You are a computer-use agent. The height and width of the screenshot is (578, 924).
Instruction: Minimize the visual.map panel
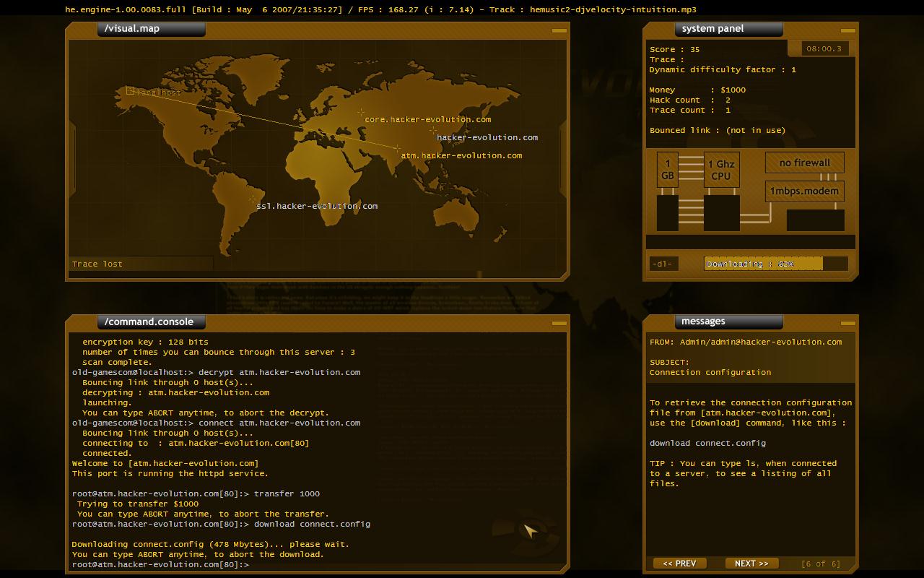pos(559,31)
